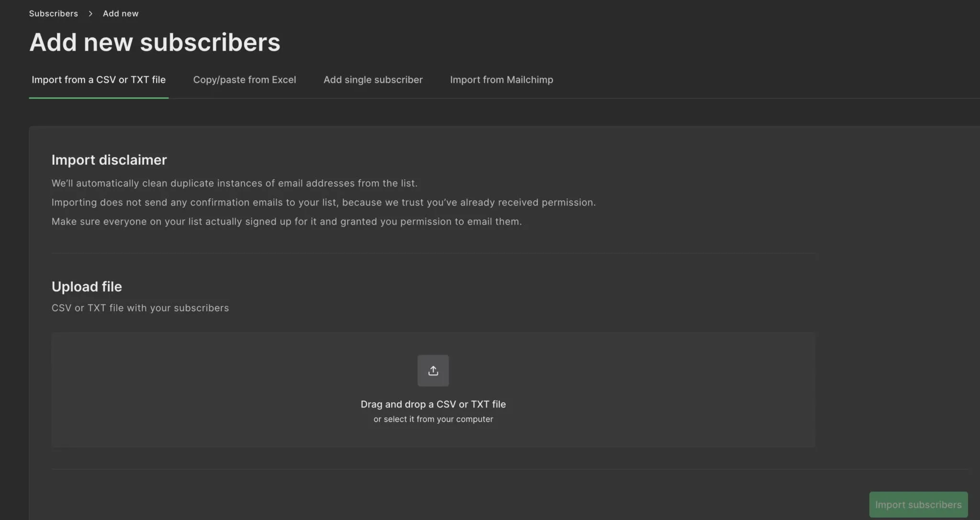
Task: Click the Add new breadcrumb item
Action: pyautogui.click(x=121, y=13)
